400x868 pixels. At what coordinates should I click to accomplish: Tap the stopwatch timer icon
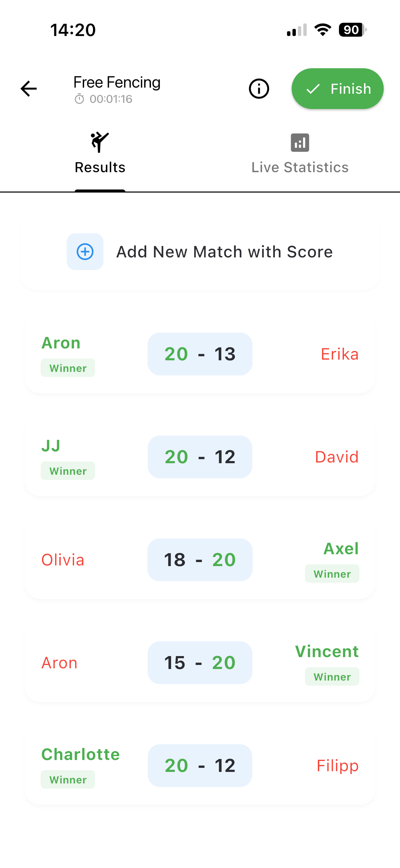[79, 99]
